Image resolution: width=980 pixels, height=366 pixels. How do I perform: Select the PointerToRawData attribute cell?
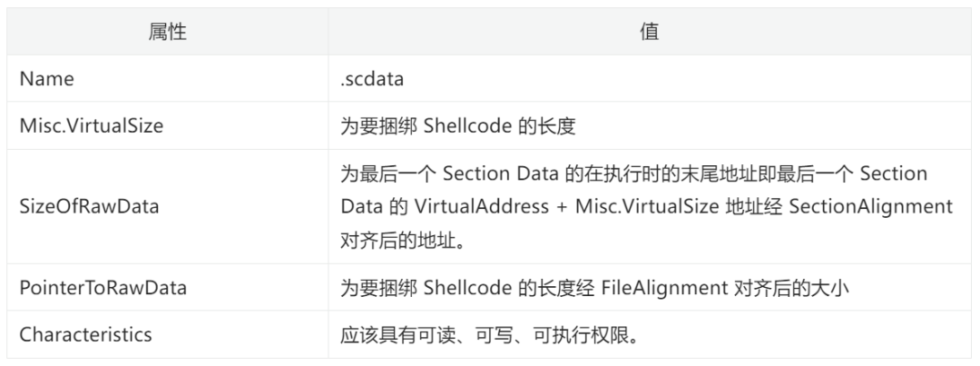168,287
